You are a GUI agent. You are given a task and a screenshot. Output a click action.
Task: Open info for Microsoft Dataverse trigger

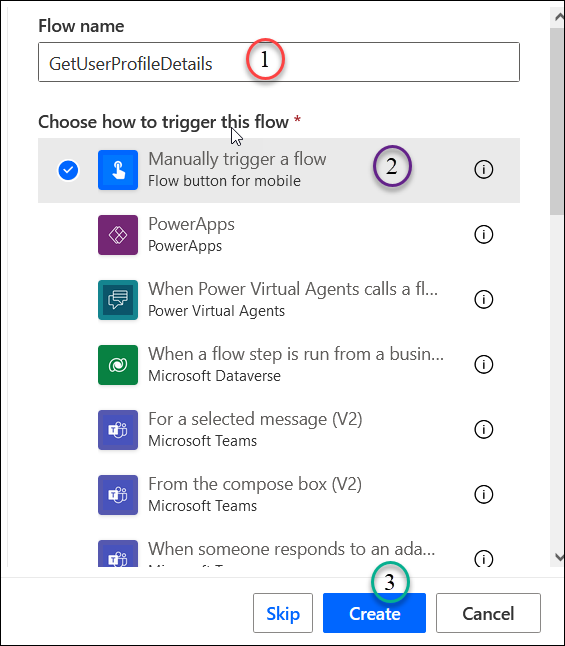tap(483, 364)
